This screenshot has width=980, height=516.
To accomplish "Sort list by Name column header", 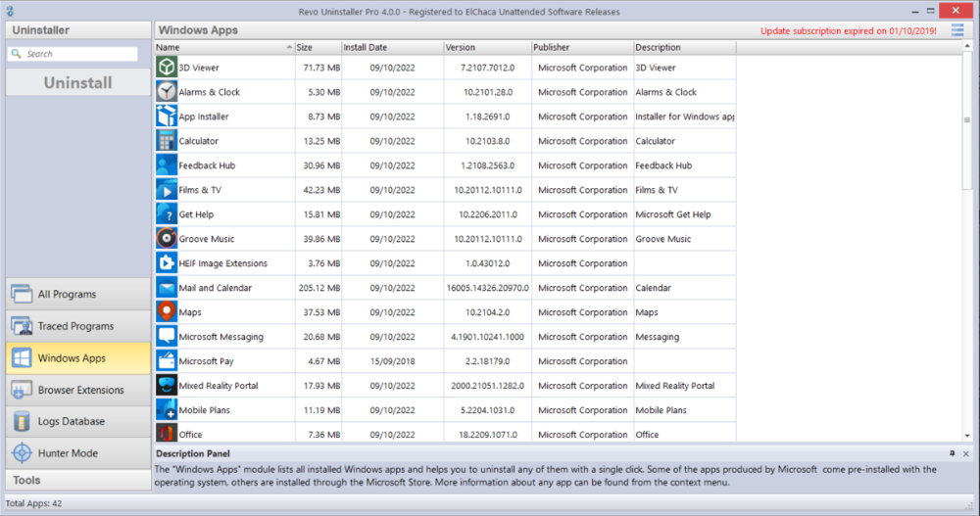I will pyautogui.click(x=223, y=47).
